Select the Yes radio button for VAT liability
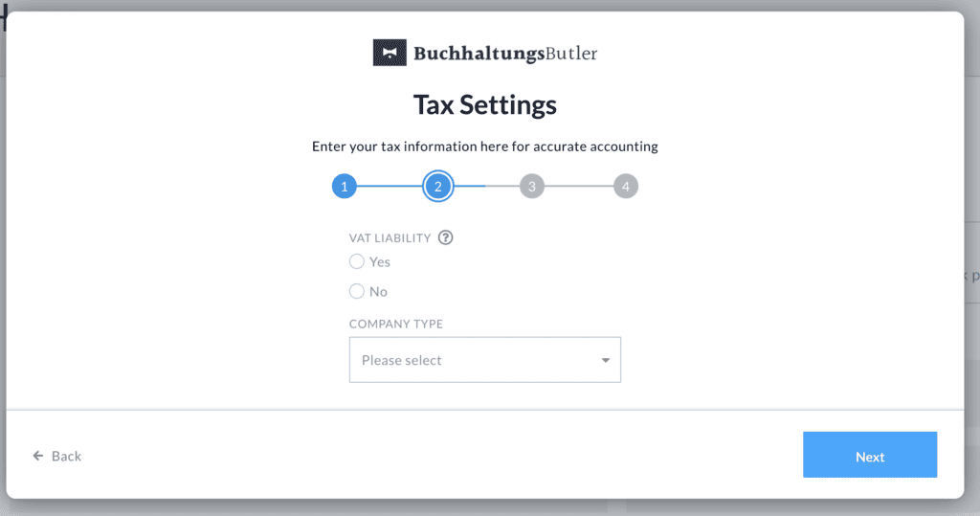This screenshot has width=980, height=516. (x=357, y=261)
